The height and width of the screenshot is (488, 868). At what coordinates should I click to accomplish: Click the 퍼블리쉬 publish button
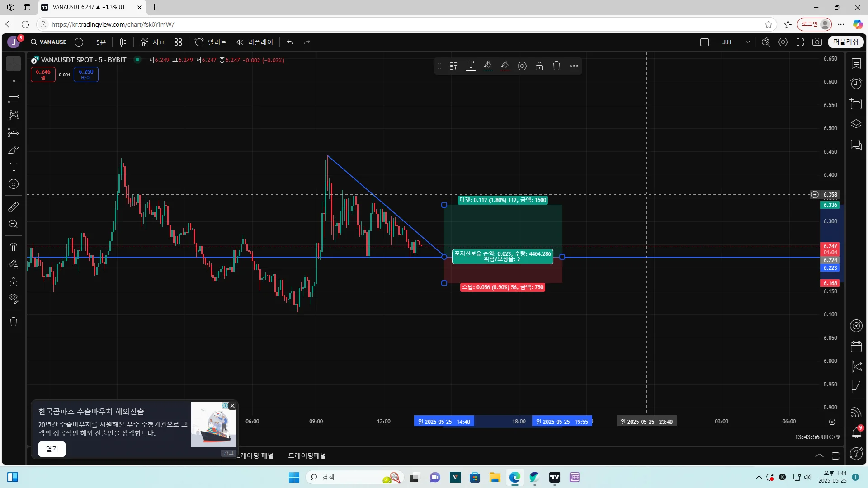845,42
